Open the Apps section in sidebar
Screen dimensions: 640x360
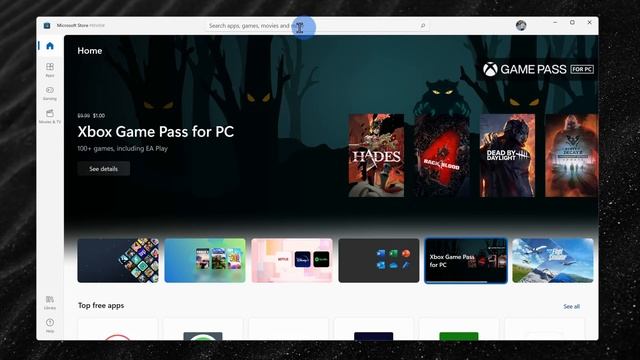[50, 70]
